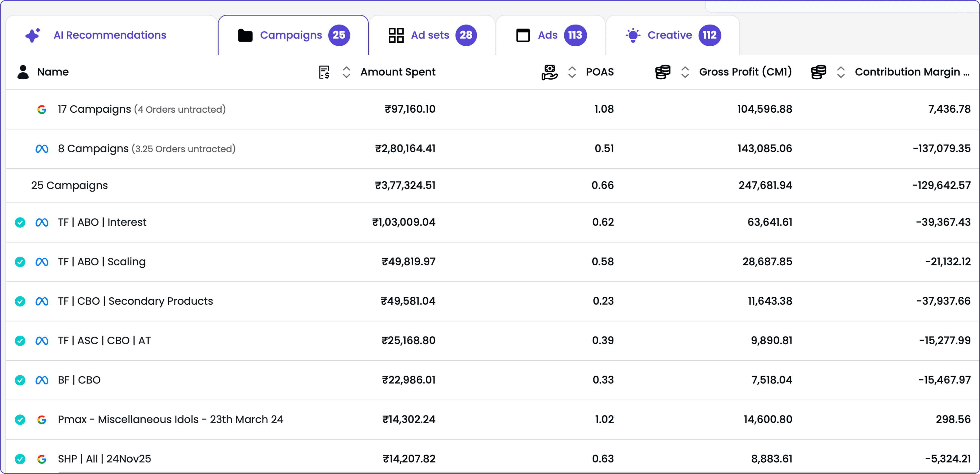Click the POAS hand-money icon
Viewport: 980px width, 474px height.
(549, 72)
